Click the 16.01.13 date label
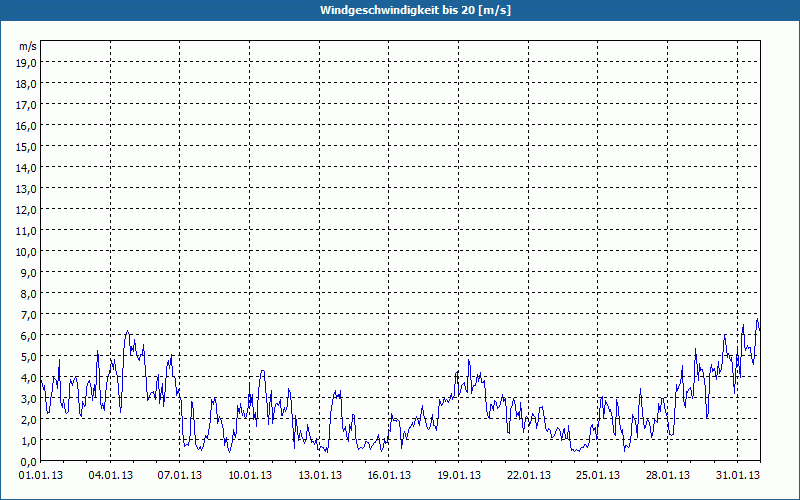The width and height of the screenshot is (800, 500). pos(389,476)
